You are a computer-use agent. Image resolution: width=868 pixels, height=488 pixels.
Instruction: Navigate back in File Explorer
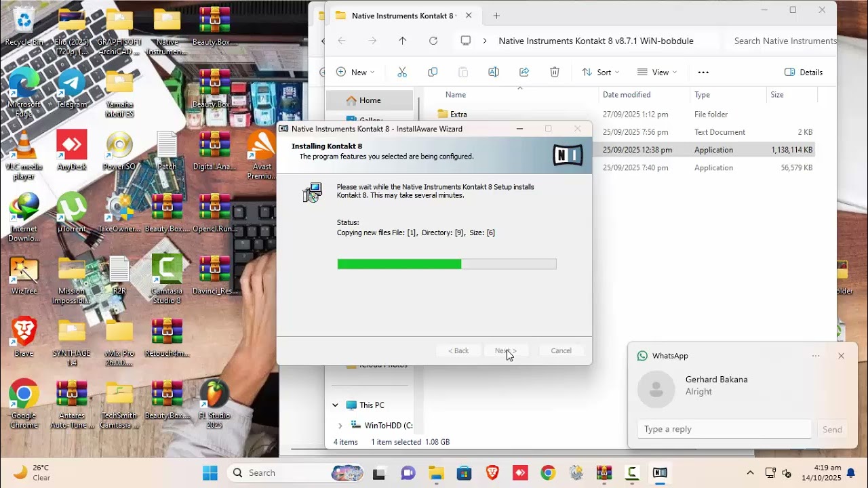pyautogui.click(x=342, y=41)
